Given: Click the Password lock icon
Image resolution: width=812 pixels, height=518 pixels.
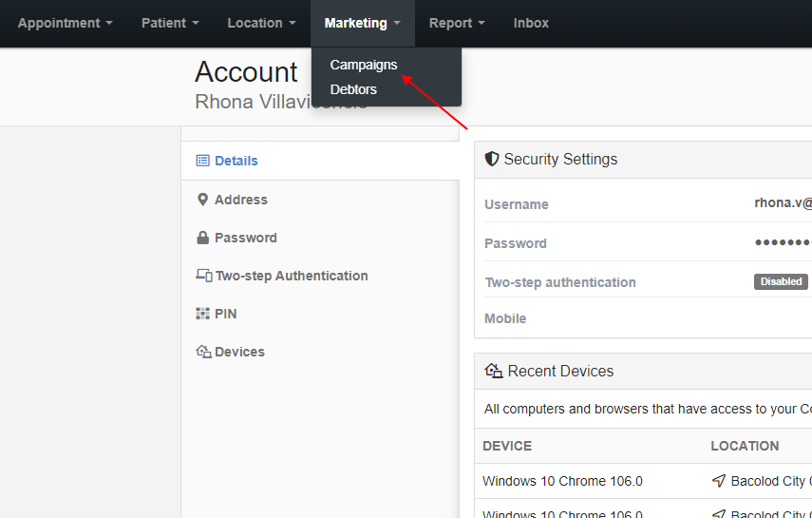Looking at the screenshot, I should [202, 238].
